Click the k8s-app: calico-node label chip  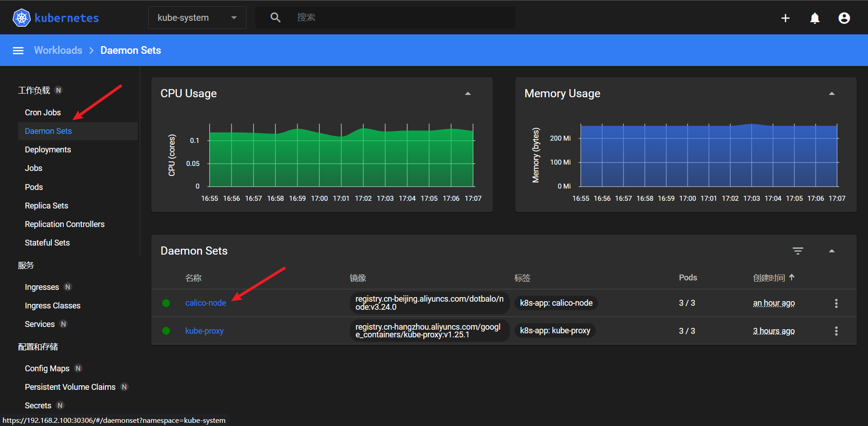tap(556, 303)
